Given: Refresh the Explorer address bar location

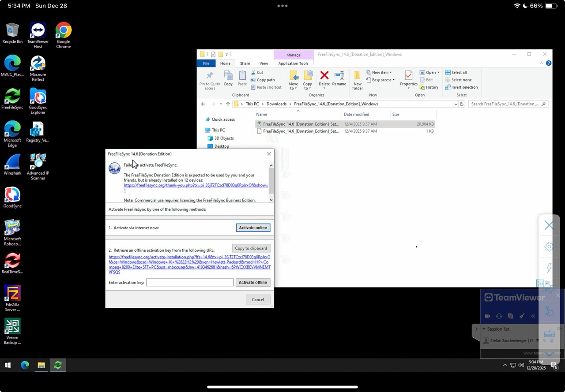Looking at the screenshot, I should click(x=462, y=104).
